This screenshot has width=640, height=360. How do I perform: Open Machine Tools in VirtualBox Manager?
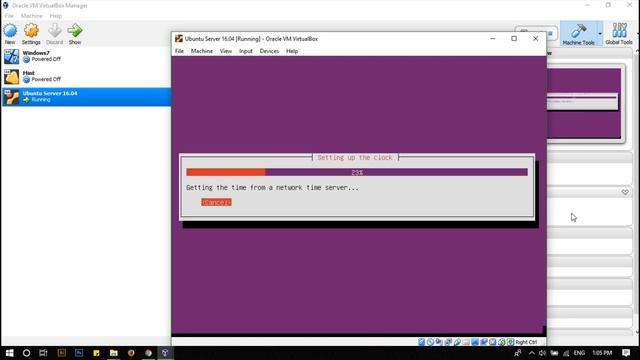tap(578, 33)
